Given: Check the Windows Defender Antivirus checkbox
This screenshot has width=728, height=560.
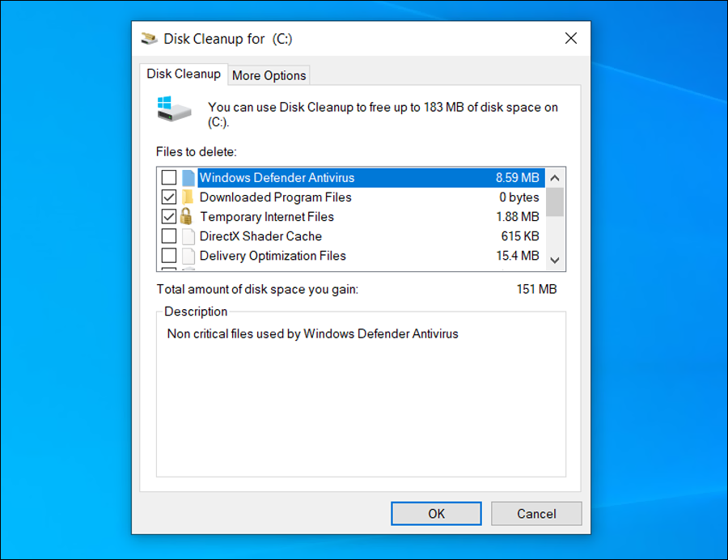Looking at the screenshot, I should click(x=169, y=177).
